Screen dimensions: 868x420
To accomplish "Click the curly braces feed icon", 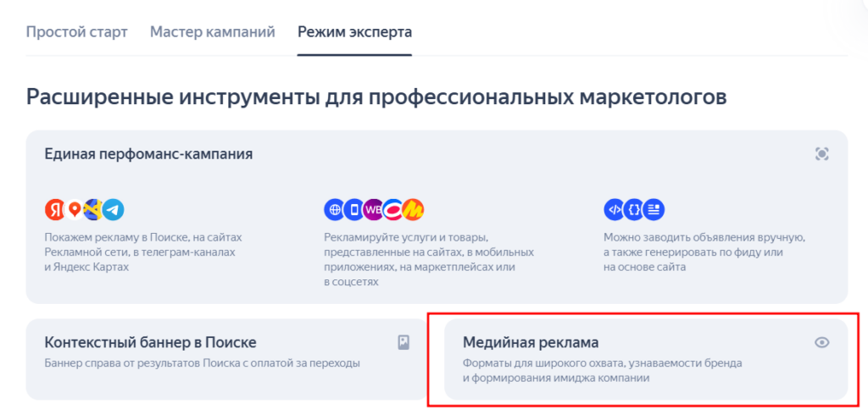I will [634, 209].
